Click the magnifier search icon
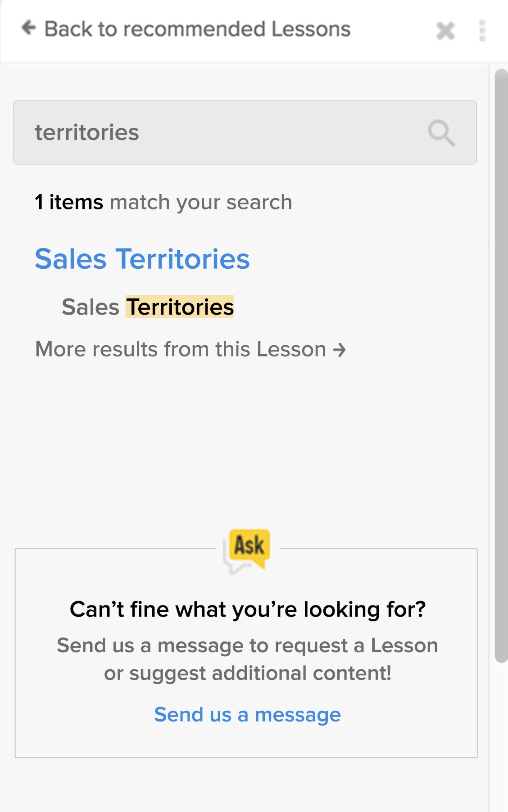This screenshot has height=812, width=508. point(441,133)
